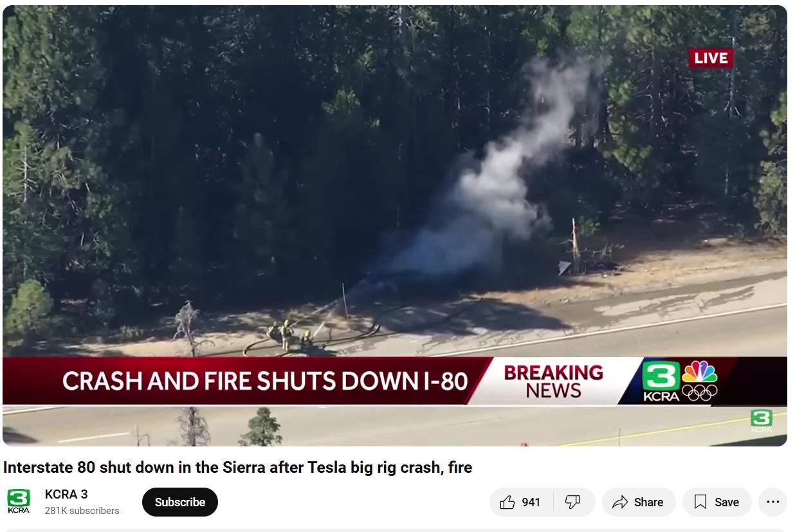
Task: Click the video player to pause playback
Action: 395,193
